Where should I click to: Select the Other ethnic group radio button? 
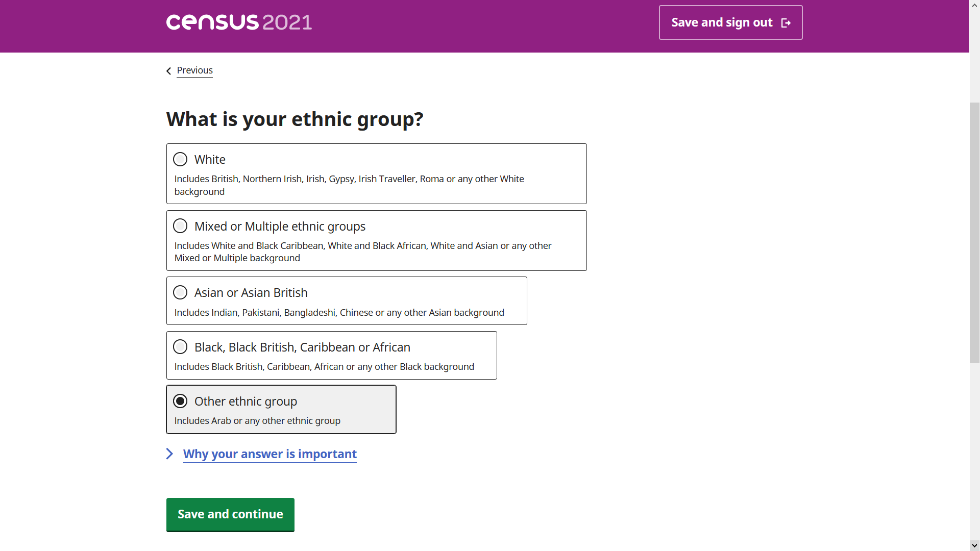tap(180, 401)
